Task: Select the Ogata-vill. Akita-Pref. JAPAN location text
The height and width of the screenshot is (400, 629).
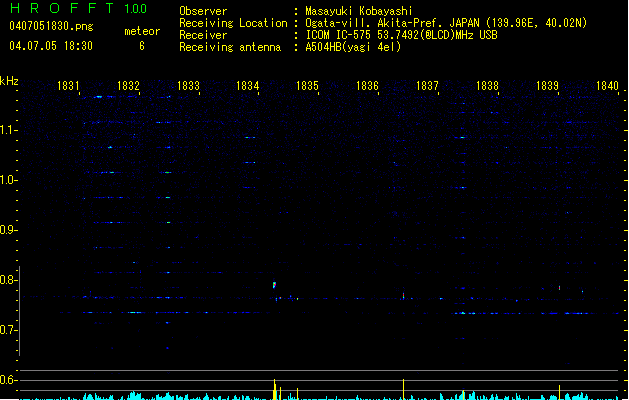Action: click(446, 23)
